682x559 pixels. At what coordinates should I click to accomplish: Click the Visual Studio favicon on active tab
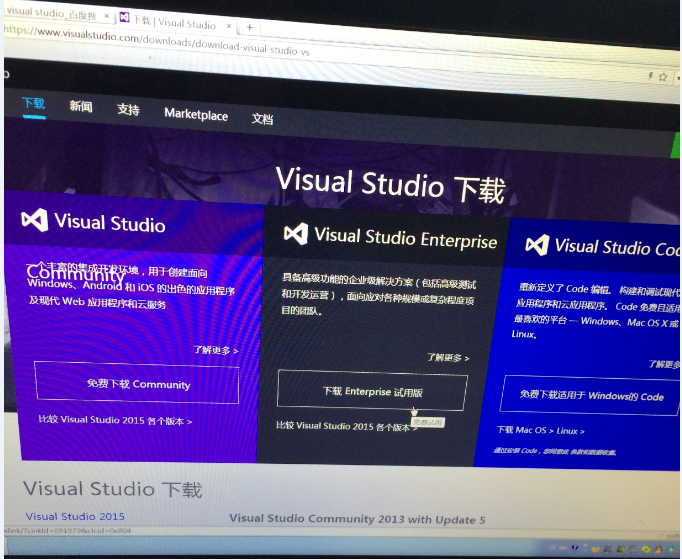tap(124, 17)
